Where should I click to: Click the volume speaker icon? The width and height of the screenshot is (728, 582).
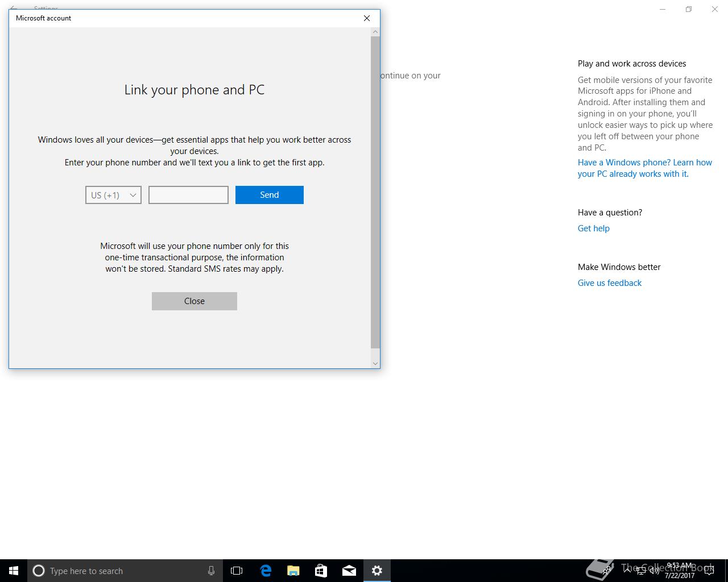[654, 571]
